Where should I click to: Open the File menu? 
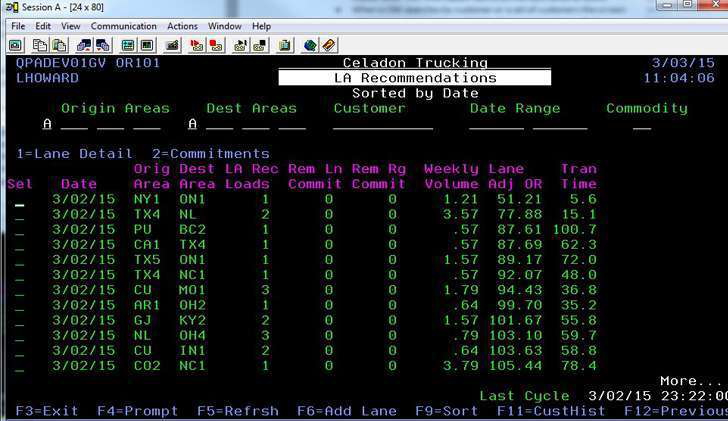(18, 26)
